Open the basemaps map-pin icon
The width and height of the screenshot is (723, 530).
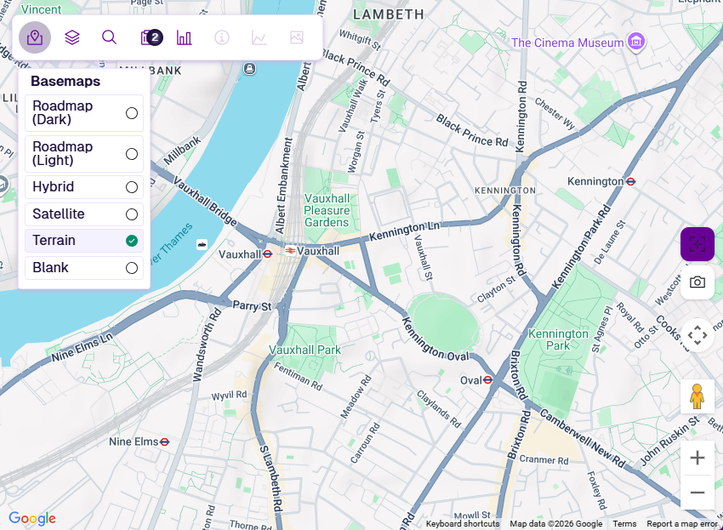[35, 37]
